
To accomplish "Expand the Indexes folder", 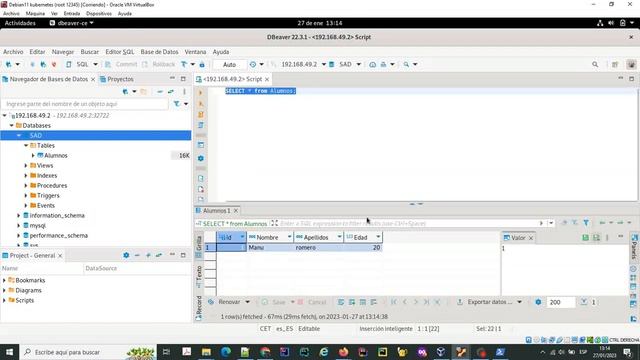I will pyautogui.click(x=26, y=176).
